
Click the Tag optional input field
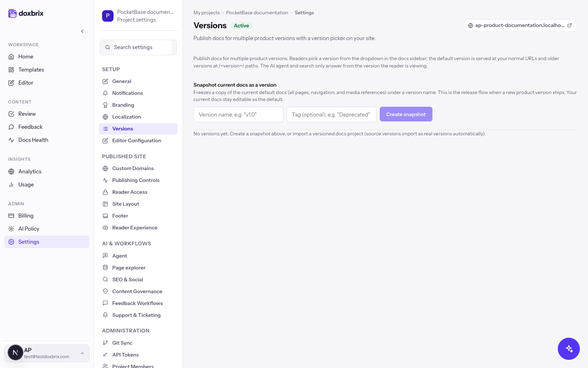[332, 114]
